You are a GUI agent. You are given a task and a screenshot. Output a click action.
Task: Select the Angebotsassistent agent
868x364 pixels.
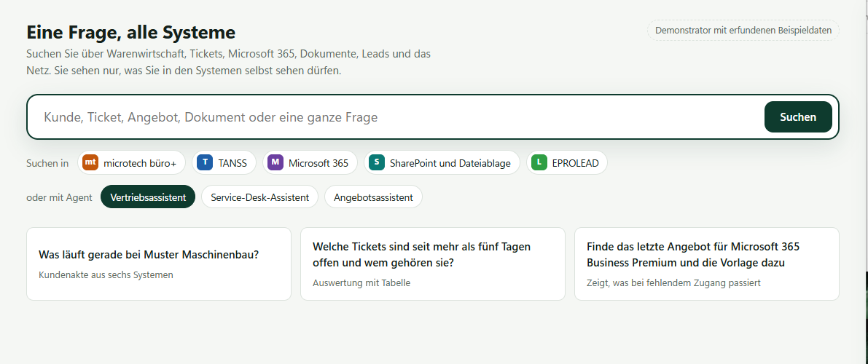click(x=373, y=197)
